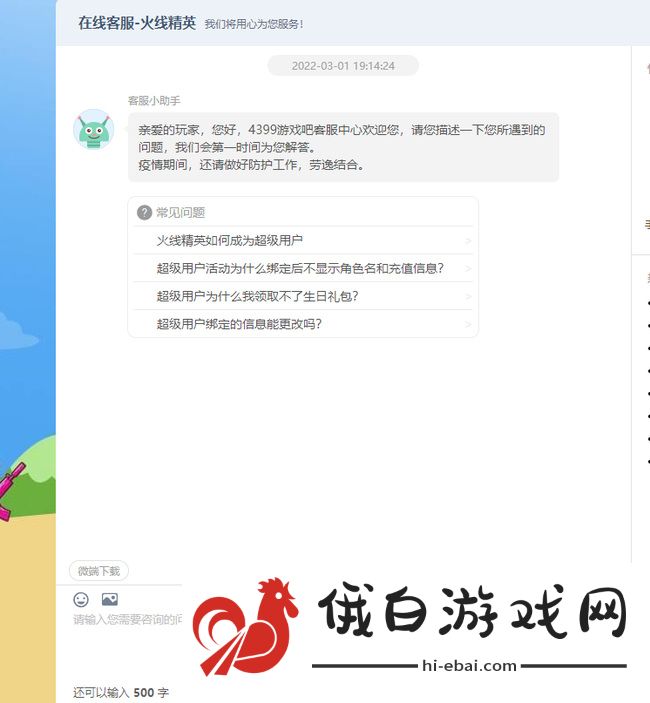Click the welcome message bubble from 客服小助手

343,147
